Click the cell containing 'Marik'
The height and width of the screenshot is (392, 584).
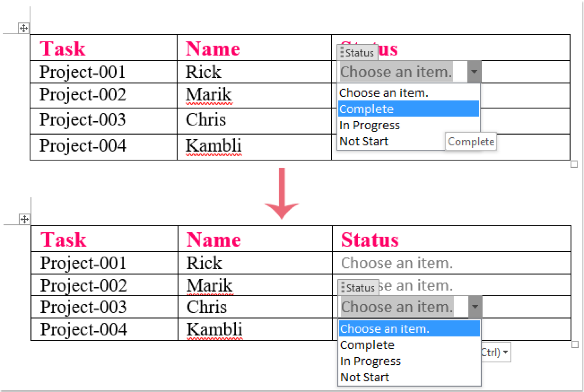(208, 94)
